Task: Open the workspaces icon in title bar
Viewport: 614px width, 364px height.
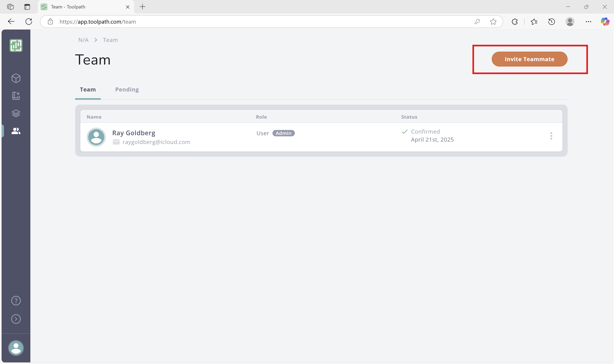Action: click(x=10, y=7)
